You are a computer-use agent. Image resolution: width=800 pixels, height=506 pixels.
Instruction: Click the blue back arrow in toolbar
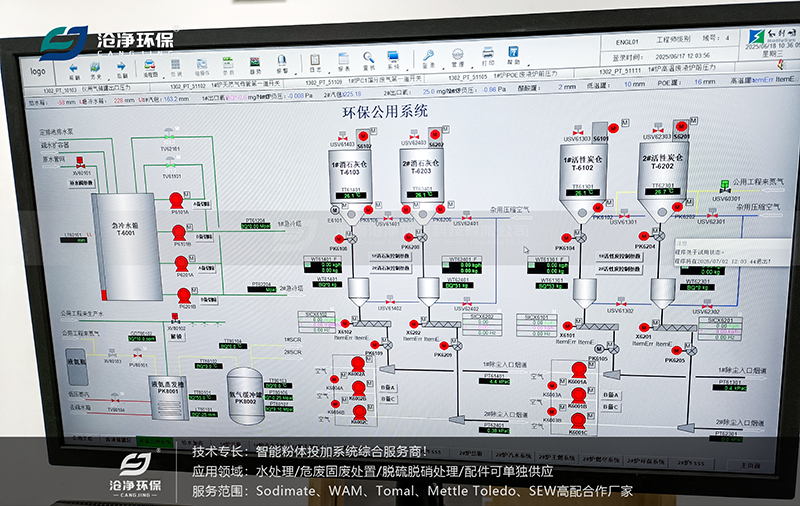click(73, 68)
